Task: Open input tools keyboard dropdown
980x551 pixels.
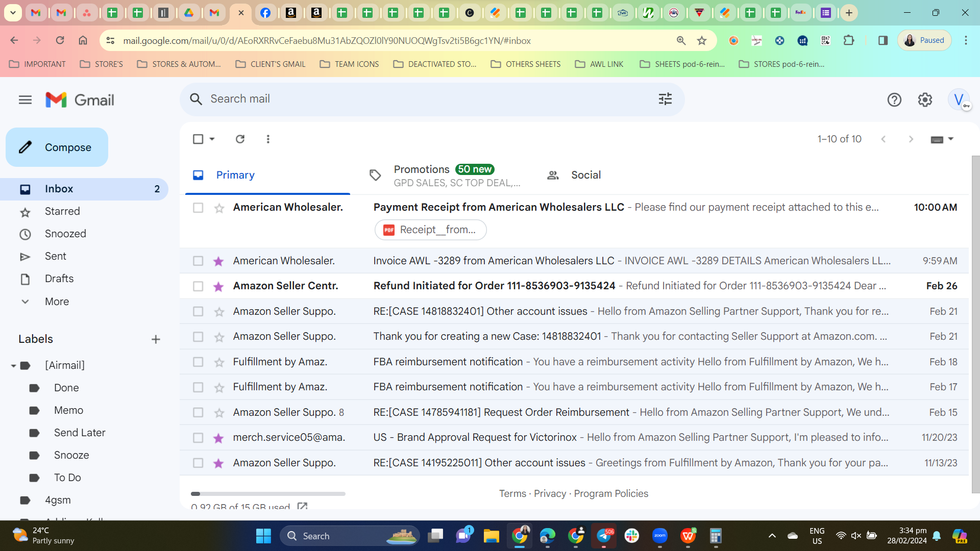Action: coord(942,139)
